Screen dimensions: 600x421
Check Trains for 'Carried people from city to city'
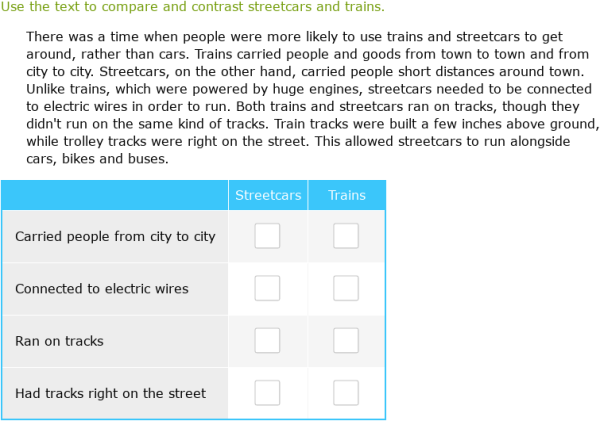(x=346, y=236)
